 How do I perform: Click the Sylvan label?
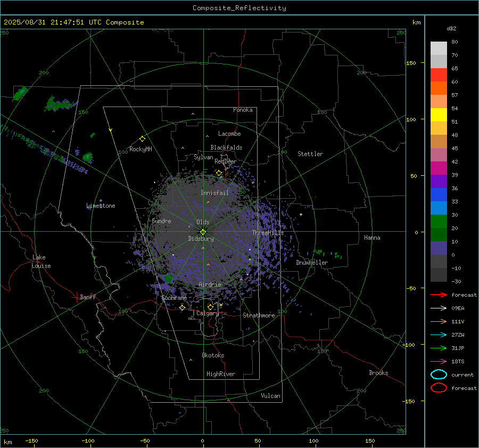coord(203,157)
